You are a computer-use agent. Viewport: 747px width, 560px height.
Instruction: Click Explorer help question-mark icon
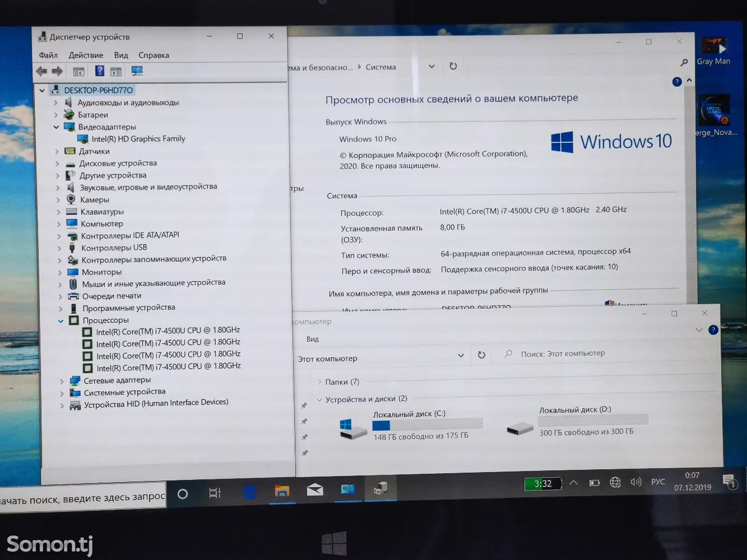coord(713,330)
